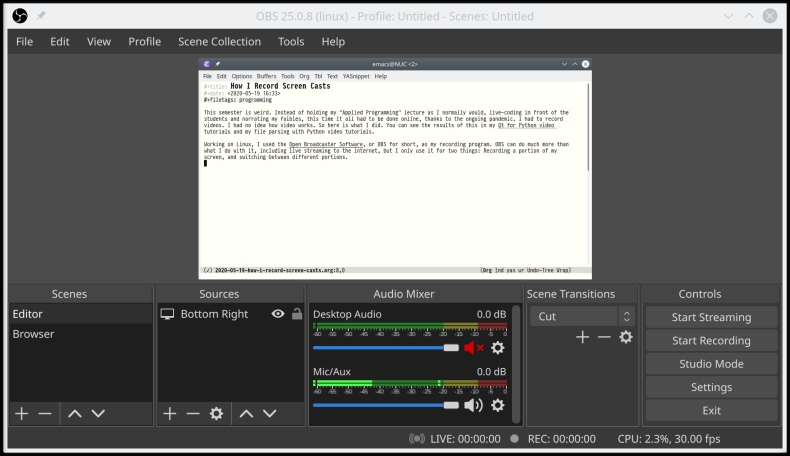Enable Studio Mode button
The image size is (790, 456).
[x=711, y=364]
